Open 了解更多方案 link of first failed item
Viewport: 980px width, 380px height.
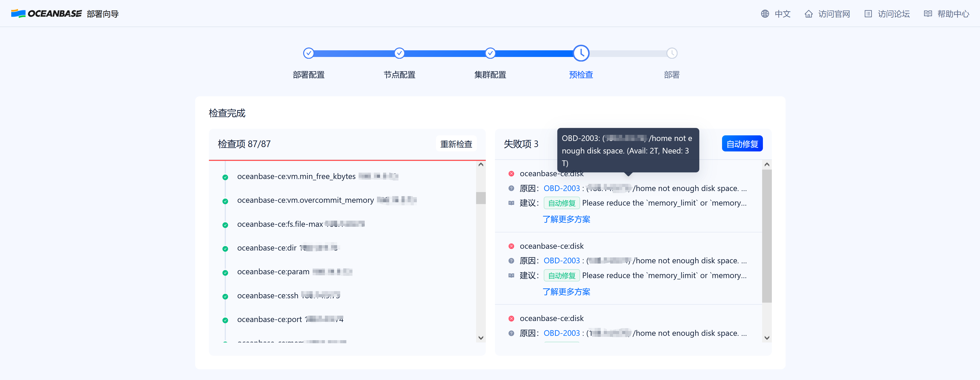[566, 219]
